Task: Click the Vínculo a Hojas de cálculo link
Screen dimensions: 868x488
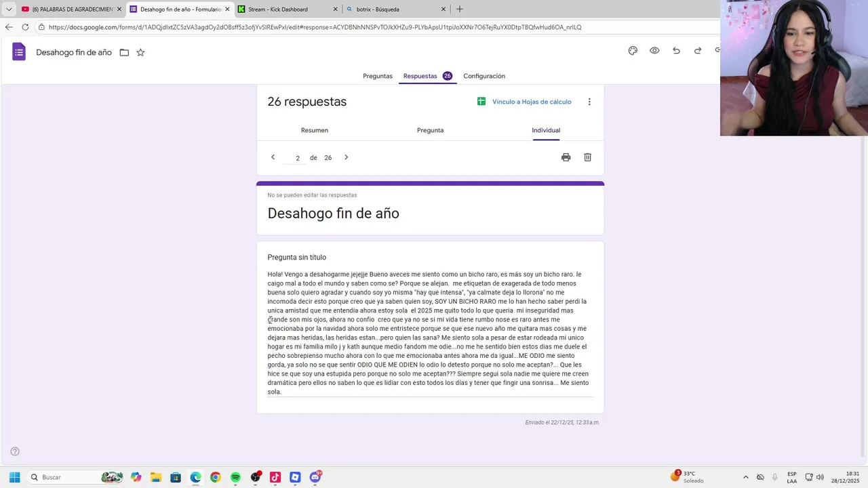Action: (532, 102)
